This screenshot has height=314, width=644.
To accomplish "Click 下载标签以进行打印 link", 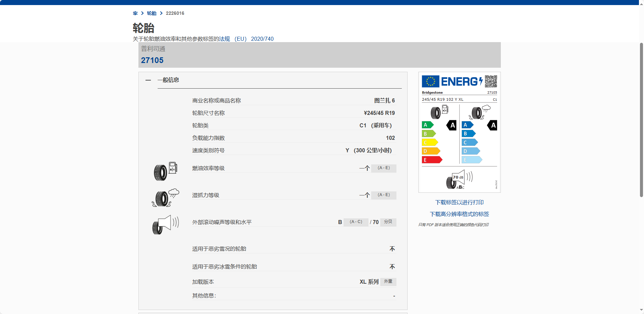I will [459, 202].
